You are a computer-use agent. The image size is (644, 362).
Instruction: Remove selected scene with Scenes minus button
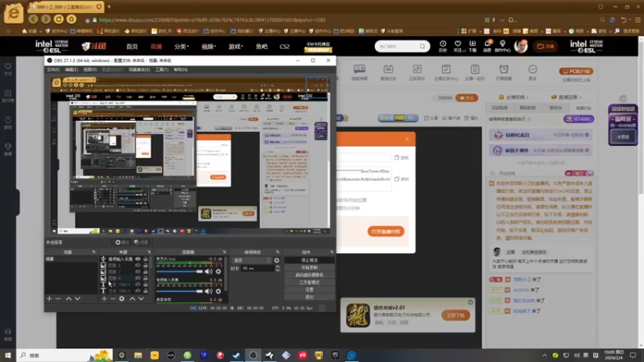(x=58, y=298)
